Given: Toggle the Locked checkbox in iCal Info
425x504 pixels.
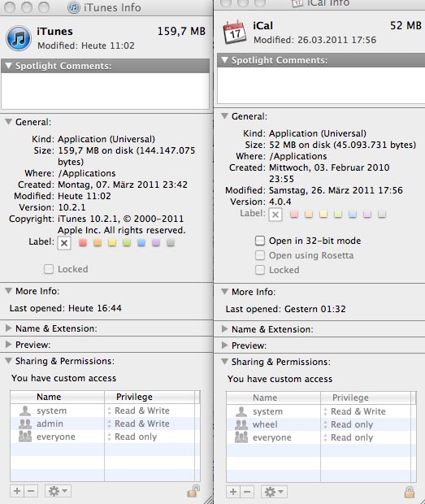Looking at the screenshot, I should pos(260,270).
